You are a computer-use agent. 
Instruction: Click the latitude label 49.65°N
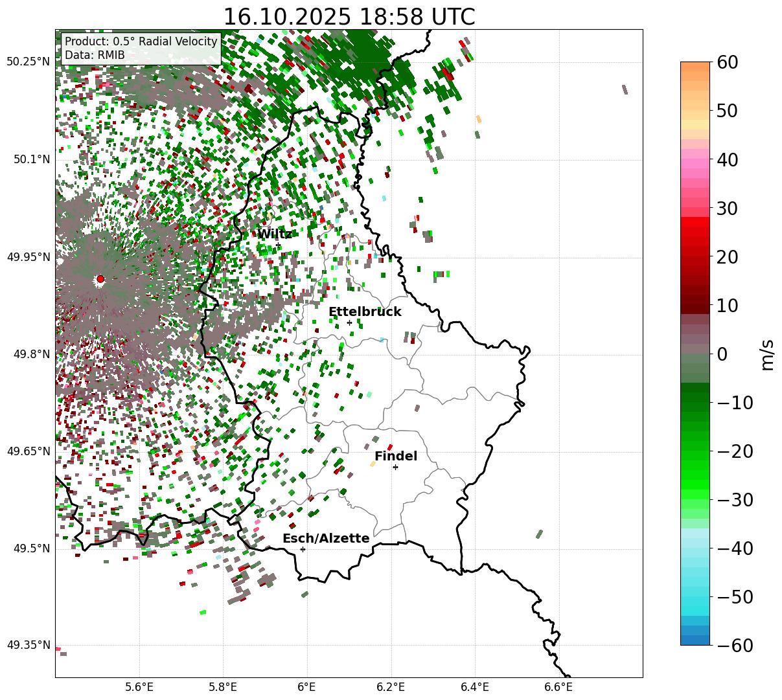click(29, 451)
